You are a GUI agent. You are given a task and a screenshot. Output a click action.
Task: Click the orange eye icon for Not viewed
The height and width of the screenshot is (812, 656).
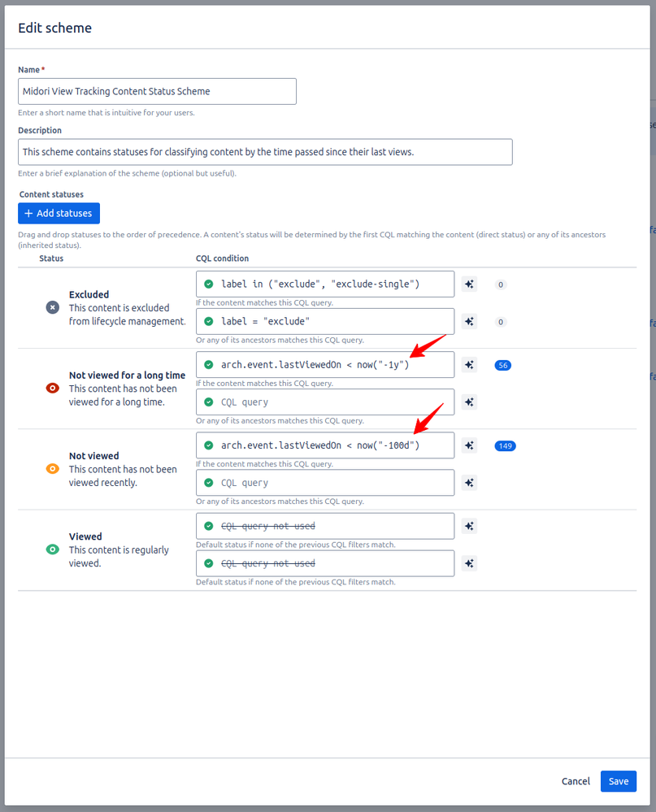[x=52, y=469]
